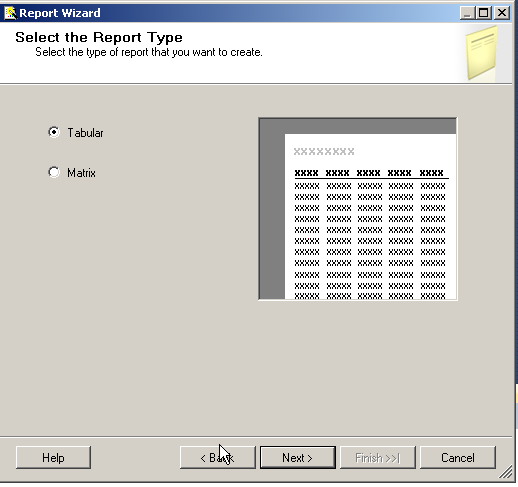Click the bold header row in preview

(x=369, y=173)
